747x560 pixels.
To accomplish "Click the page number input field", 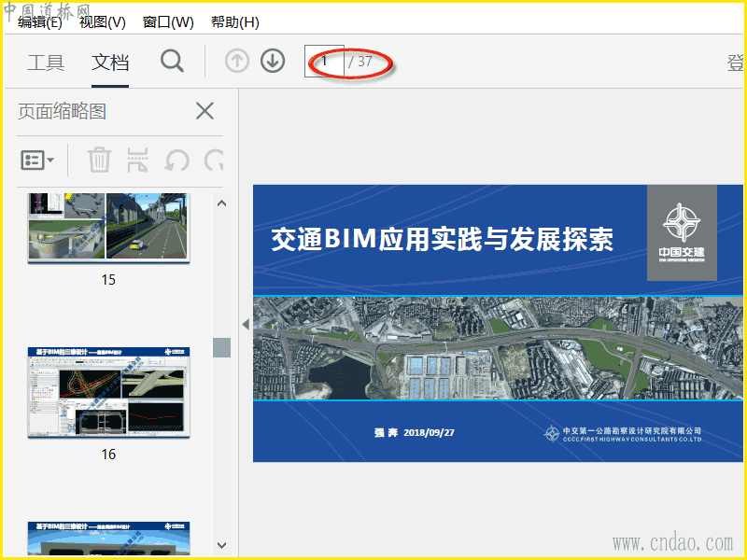I will pos(324,62).
